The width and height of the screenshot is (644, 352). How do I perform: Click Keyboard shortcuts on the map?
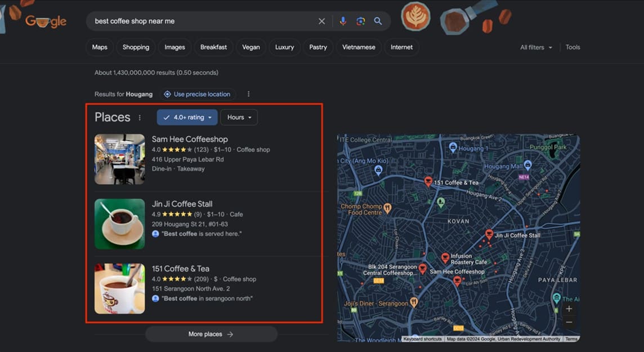click(x=422, y=339)
